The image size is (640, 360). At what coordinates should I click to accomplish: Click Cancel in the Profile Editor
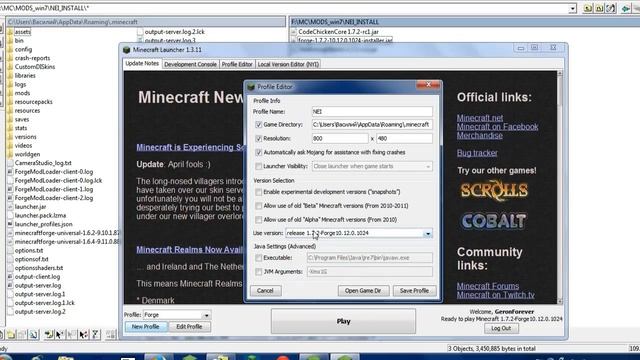(265, 291)
